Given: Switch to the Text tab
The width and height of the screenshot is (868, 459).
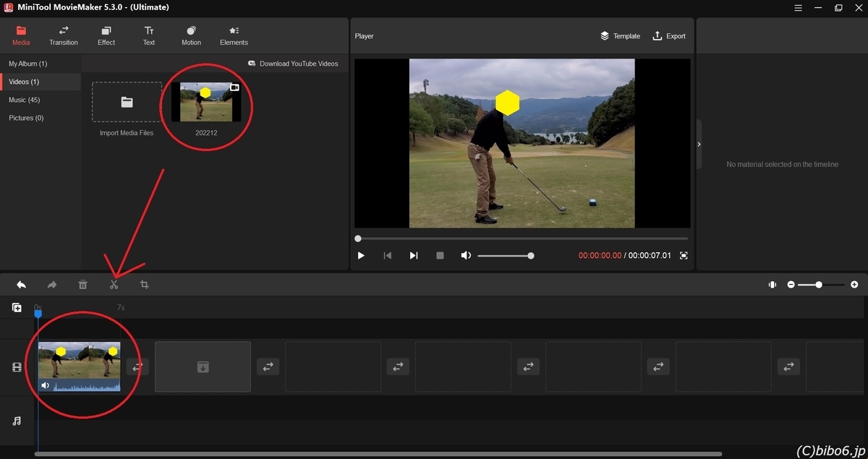Looking at the screenshot, I should pos(149,35).
